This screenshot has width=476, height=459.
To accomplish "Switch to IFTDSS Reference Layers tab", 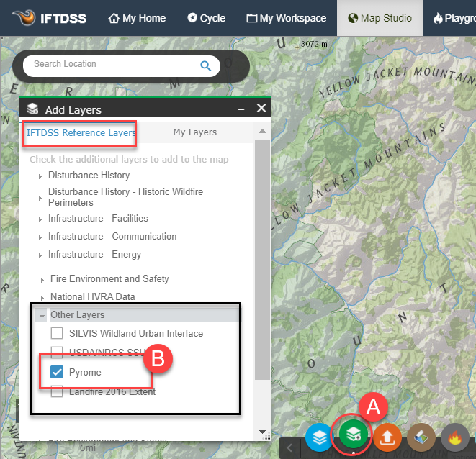I will (x=81, y=132).
